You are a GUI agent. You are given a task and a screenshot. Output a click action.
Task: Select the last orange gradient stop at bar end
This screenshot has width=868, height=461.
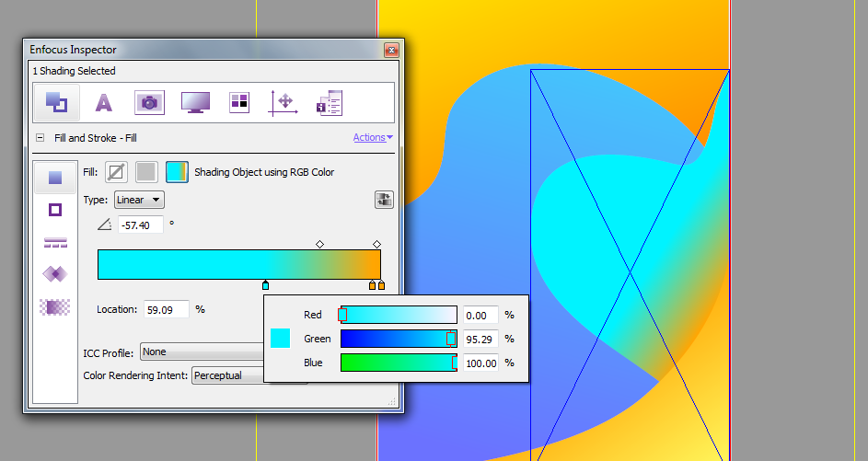pos(381,285)
